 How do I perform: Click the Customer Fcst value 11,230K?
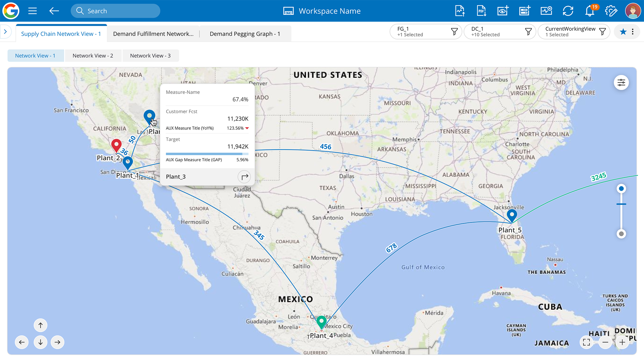coord(238,119)
